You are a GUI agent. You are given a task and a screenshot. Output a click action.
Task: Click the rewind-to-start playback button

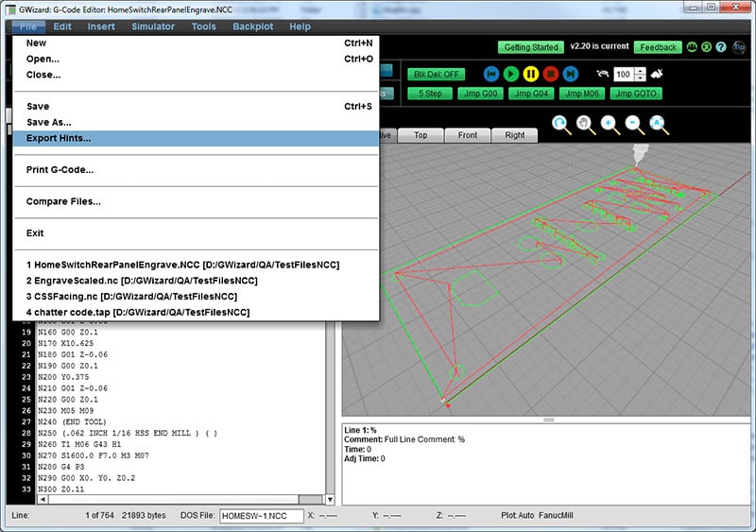(490, 74)
